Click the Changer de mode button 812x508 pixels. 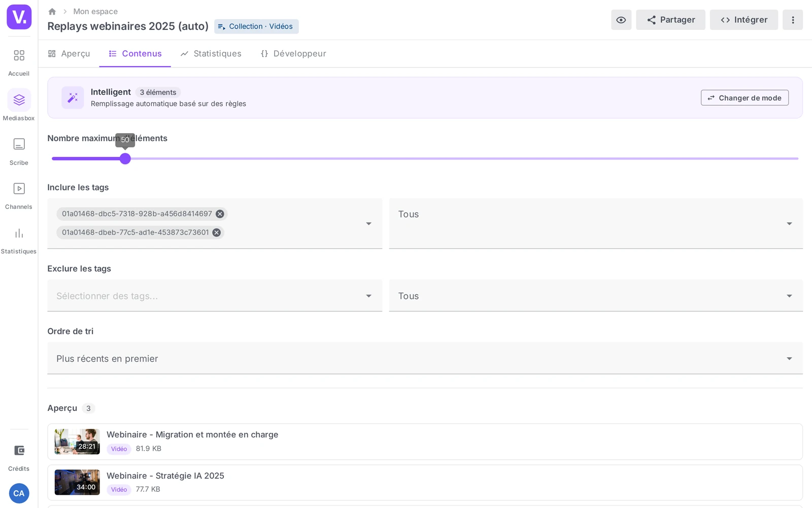coord(745,98)
